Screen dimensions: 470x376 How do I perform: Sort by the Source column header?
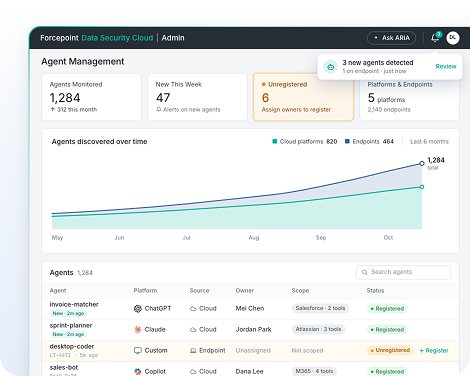[199, 291]
